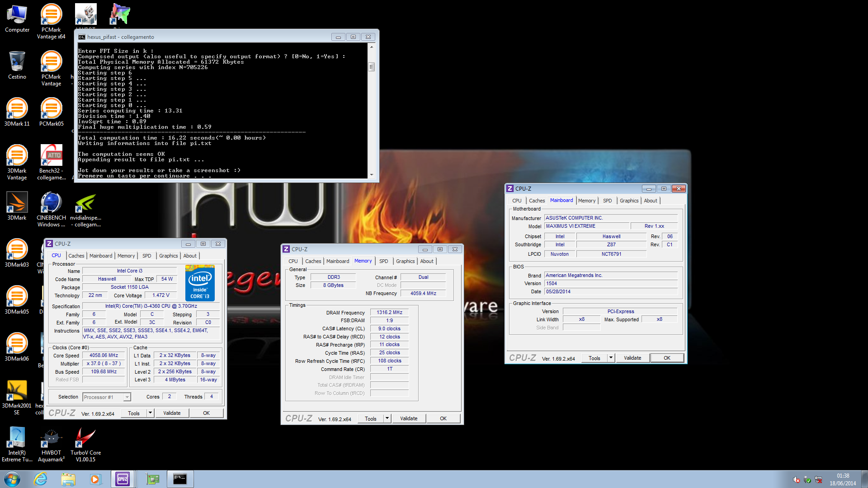Screen dimensions: 868x488
Task: Click console scroll down arrow
Action: pyautogui.click(x=372, y=175)
